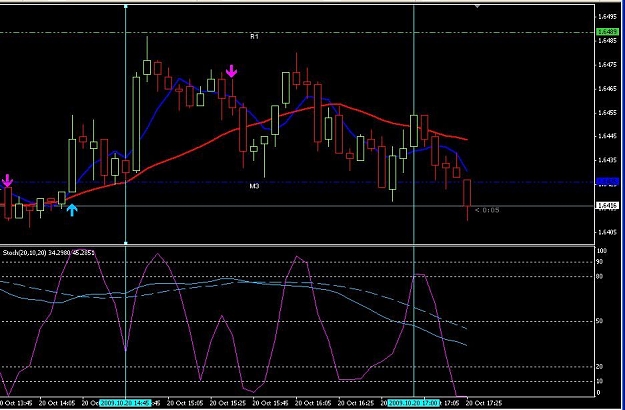Select the top handle of the 14:45 vertical line

pos(126,6)
